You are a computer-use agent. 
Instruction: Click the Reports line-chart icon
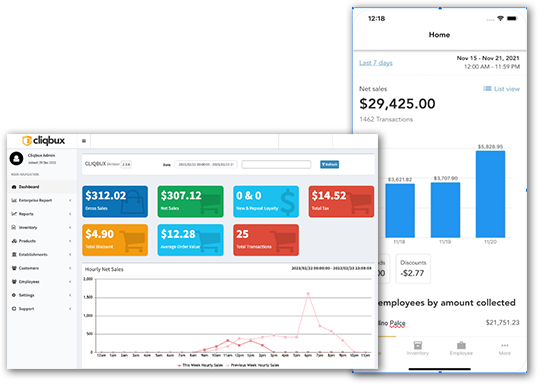pos(14,214)
